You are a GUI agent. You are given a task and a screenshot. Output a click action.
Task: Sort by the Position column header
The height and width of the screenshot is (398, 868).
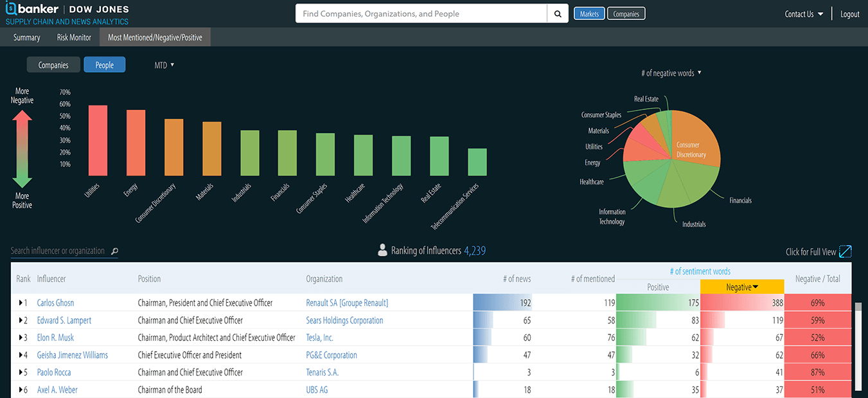149,279
